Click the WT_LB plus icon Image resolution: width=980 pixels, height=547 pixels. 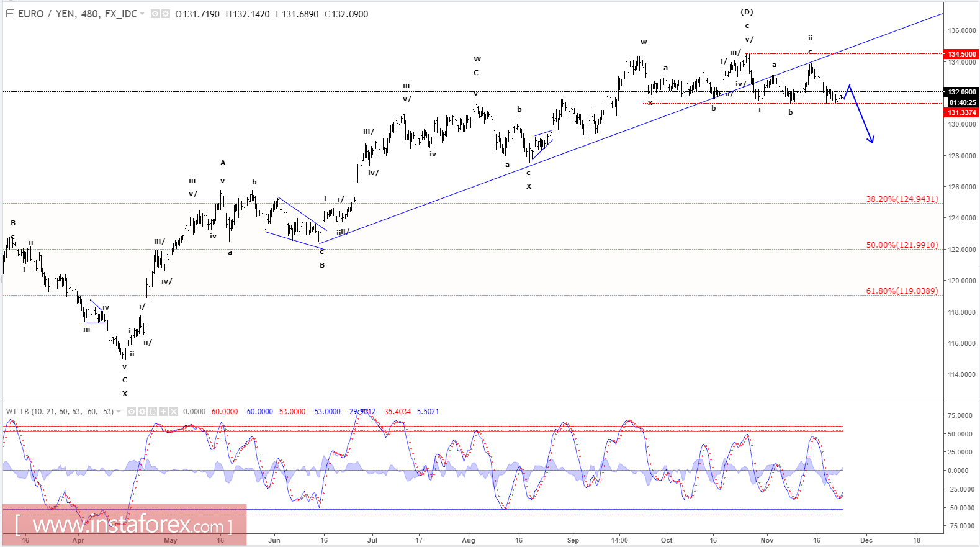click(163, 412)
